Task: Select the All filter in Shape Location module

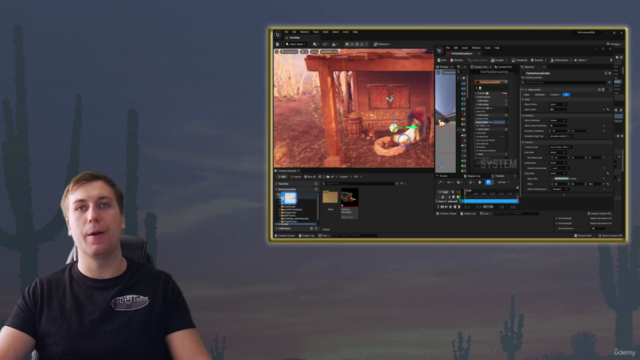Action: point(566,95)
